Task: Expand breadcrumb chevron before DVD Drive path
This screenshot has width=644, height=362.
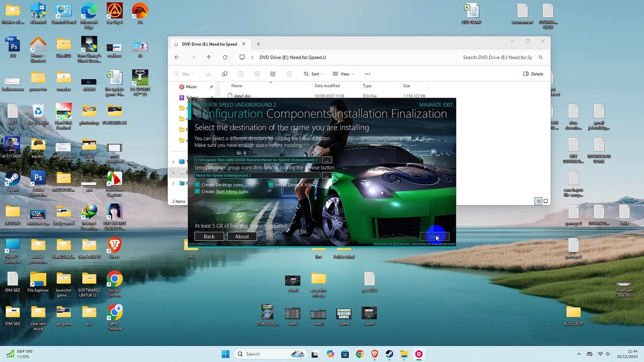Action: coord(252,57)
